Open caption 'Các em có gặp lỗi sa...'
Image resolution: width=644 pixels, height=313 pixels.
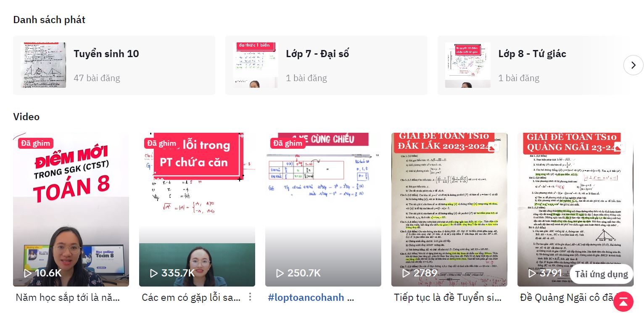[191, 297]
